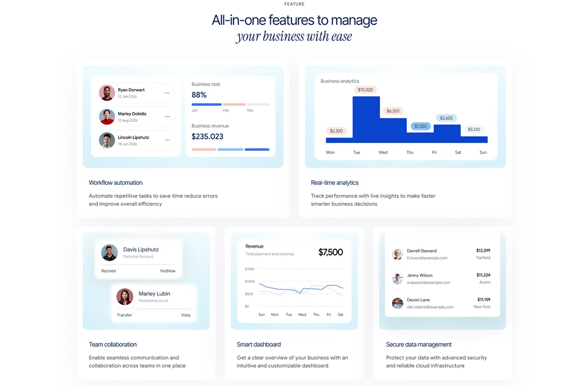Click the tall Tuesday bar in Business analytics

tap(366, 119)
